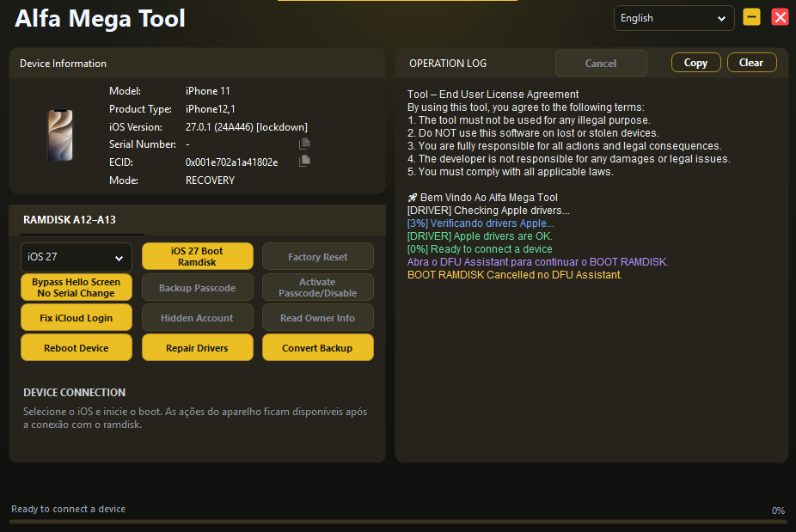Click the Factory Reset button
Viewport: 796px width, 532px height.
coord(318,257)
